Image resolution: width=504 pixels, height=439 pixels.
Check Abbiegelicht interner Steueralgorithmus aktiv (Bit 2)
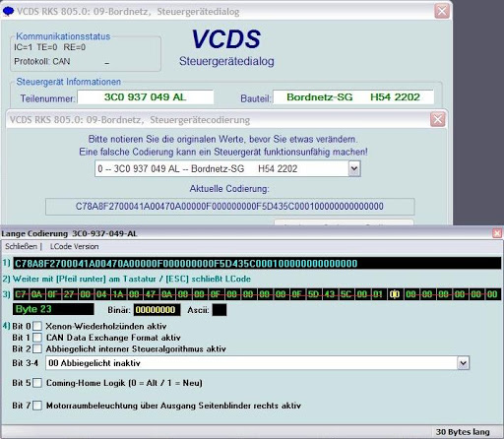coord(37,348)
